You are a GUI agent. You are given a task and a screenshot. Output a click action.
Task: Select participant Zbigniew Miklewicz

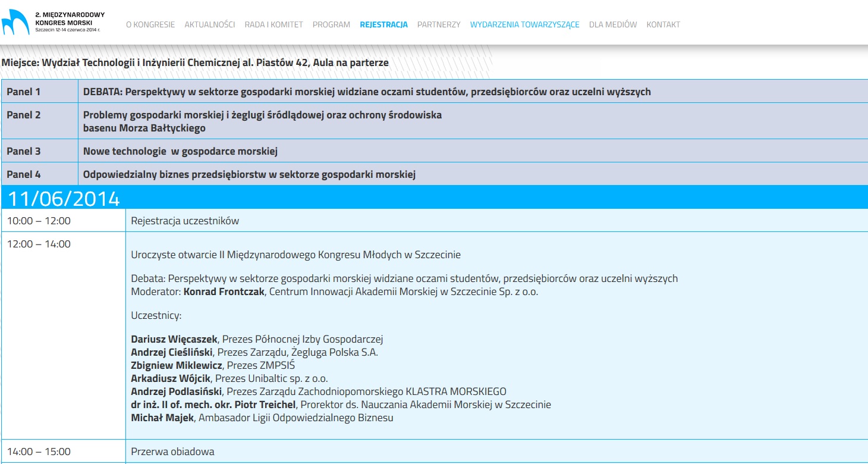[177, 365]
